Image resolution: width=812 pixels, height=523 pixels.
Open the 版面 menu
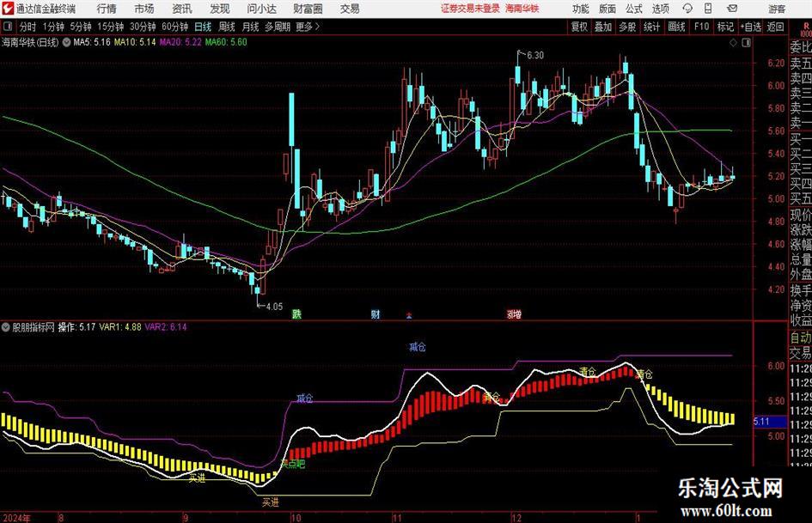pos(607,9)
